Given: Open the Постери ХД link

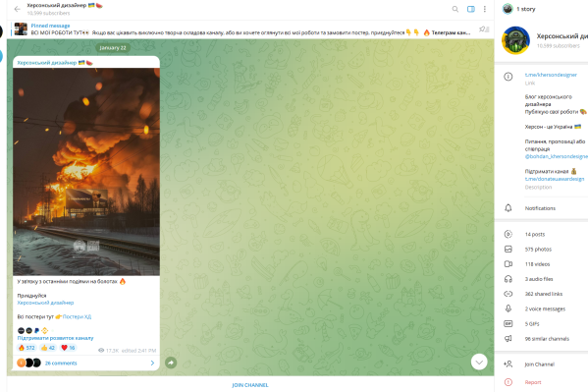Looking at the screenshot, I should point(77,317).
